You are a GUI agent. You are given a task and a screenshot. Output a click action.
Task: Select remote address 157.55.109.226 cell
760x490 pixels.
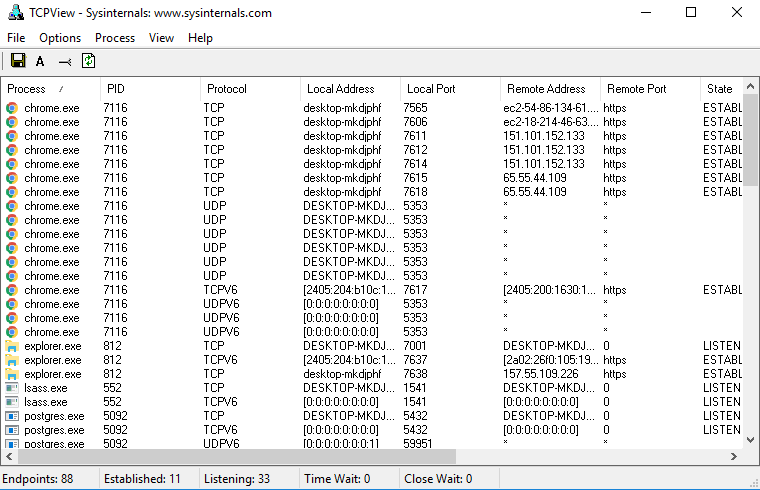click(541, 374)
